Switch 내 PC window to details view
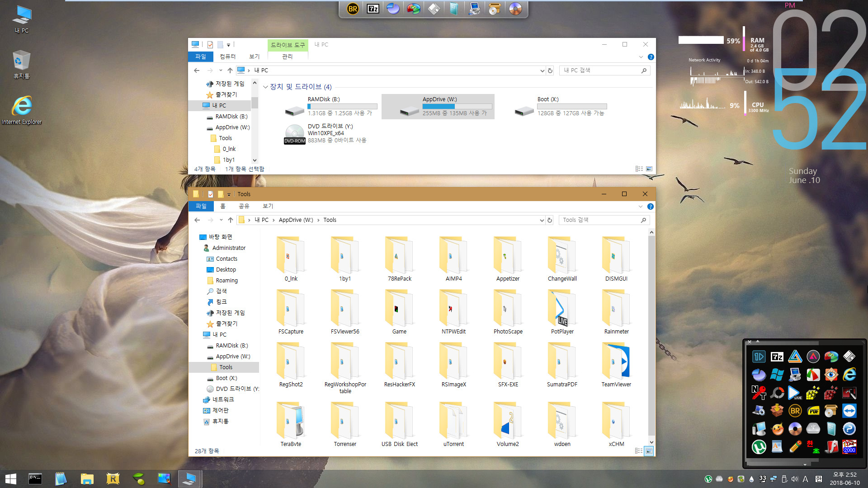The width and height of the screenshot is (868, 488). click(639, 169)
